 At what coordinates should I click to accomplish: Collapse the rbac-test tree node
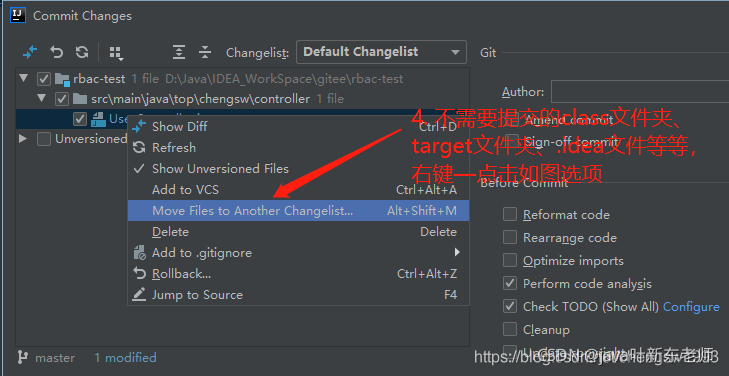tap(24, 78)
